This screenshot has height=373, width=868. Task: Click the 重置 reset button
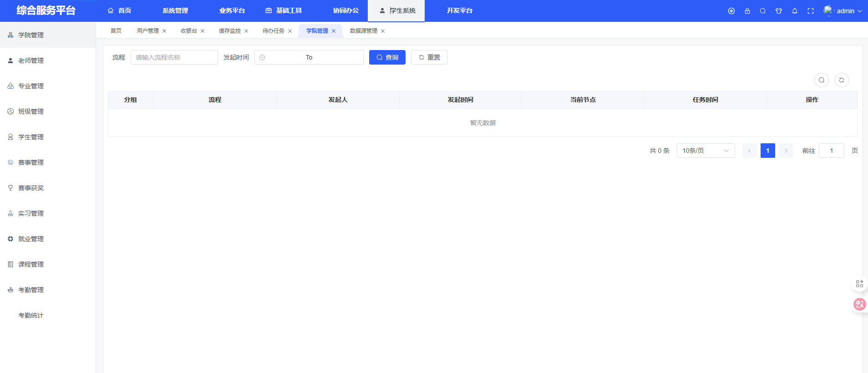click(x=429, y=57)
